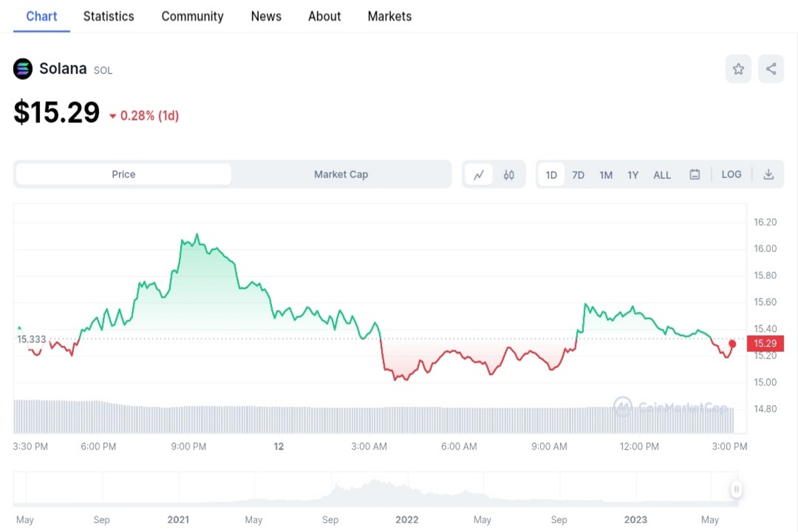Click the 3:30 PM time axis label
The image size is (798, 532).
31,446
